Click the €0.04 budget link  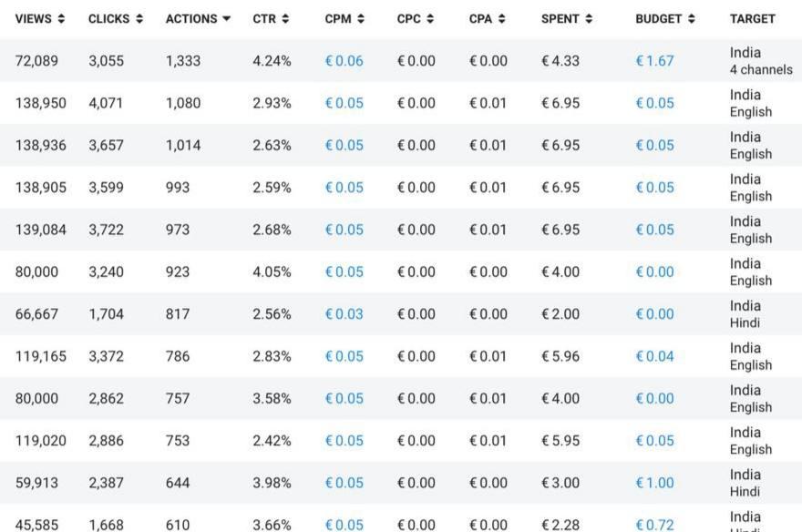[654, 356]
